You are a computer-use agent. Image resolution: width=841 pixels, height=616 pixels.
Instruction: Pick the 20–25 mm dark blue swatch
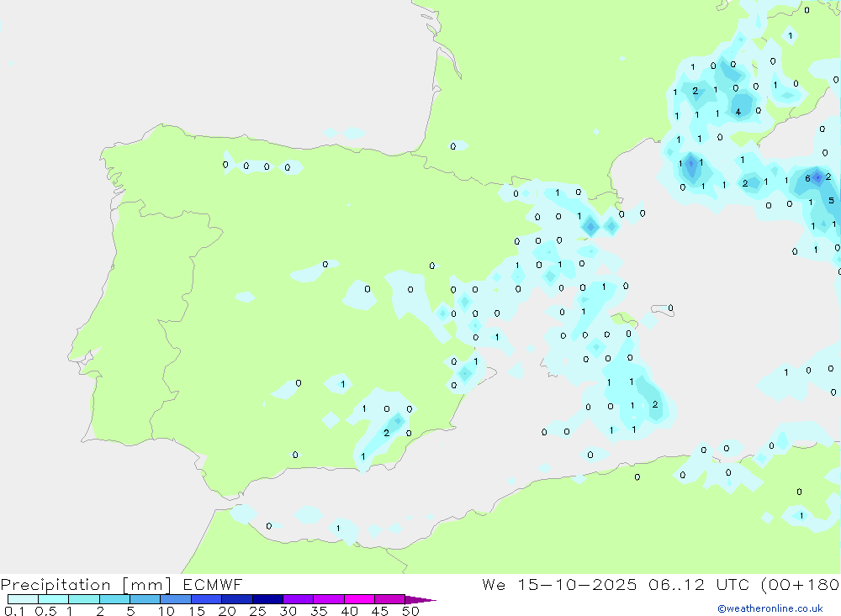tap(237, 599)
